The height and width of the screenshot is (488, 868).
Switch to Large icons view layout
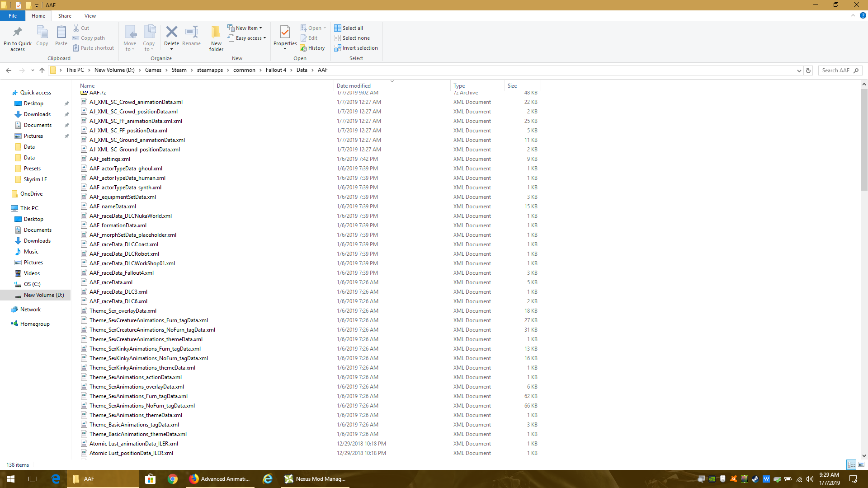tap(861, 465)
